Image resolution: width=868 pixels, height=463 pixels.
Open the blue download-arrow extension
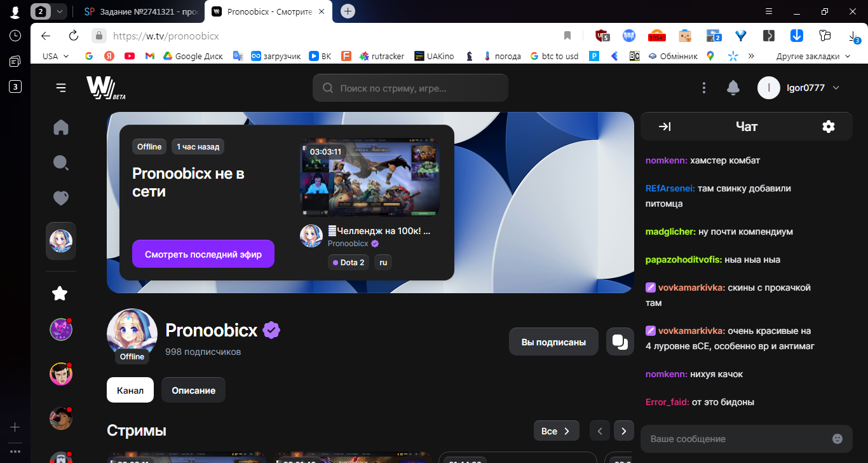tap(797, 36)
